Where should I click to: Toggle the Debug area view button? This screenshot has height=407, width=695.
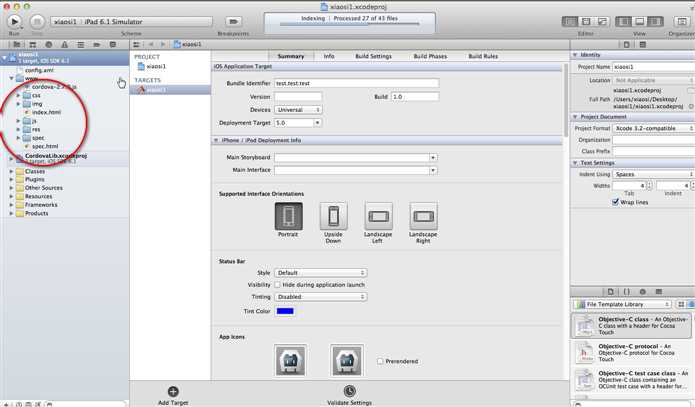[x=640, y=21]
